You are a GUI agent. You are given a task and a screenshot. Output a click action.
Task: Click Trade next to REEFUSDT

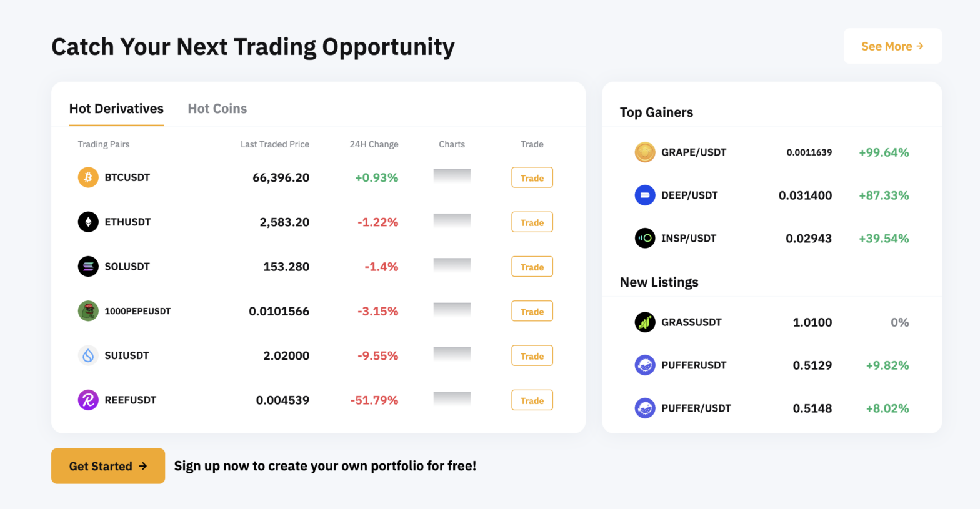(x=532, y=400)
